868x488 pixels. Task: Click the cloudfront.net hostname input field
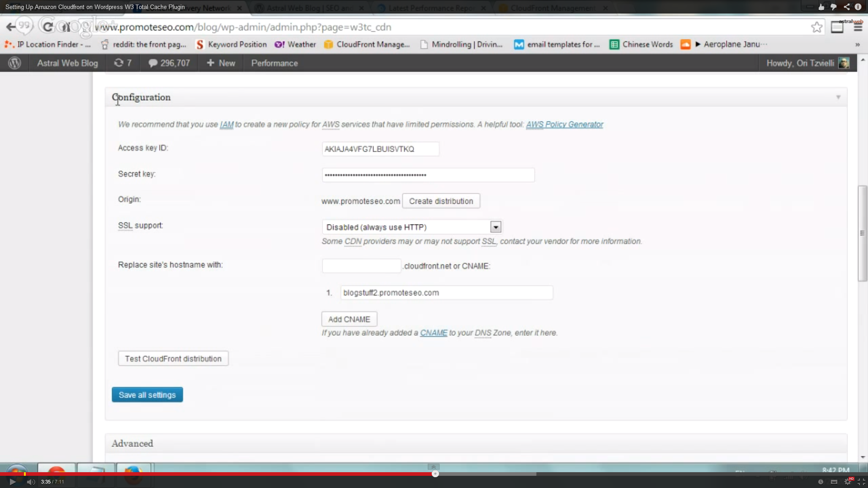click(361, 266)
